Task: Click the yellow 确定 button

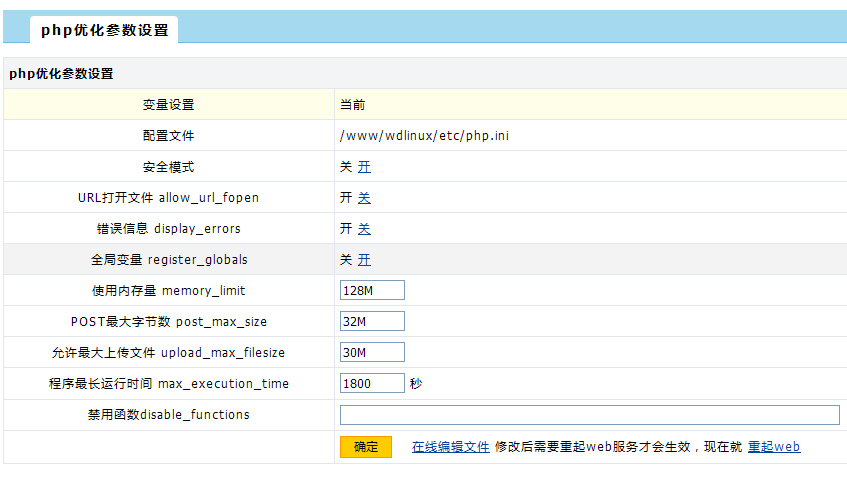Action: click(366, 447)
